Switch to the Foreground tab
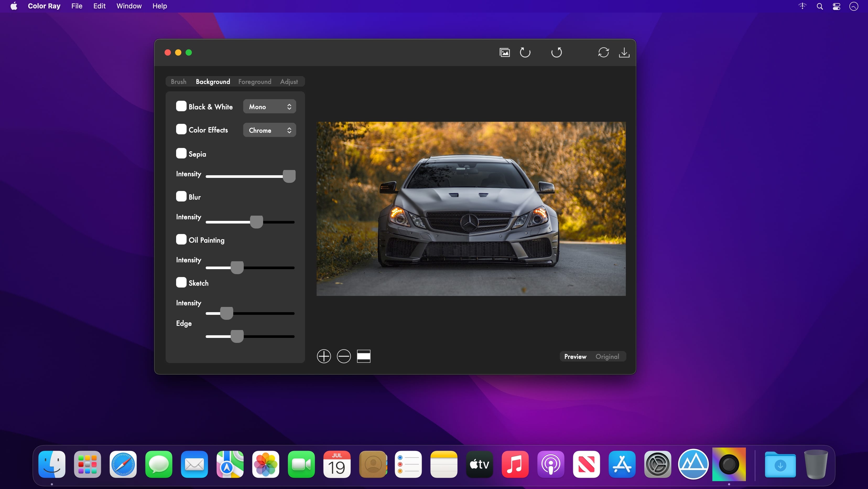 point(255,82)
